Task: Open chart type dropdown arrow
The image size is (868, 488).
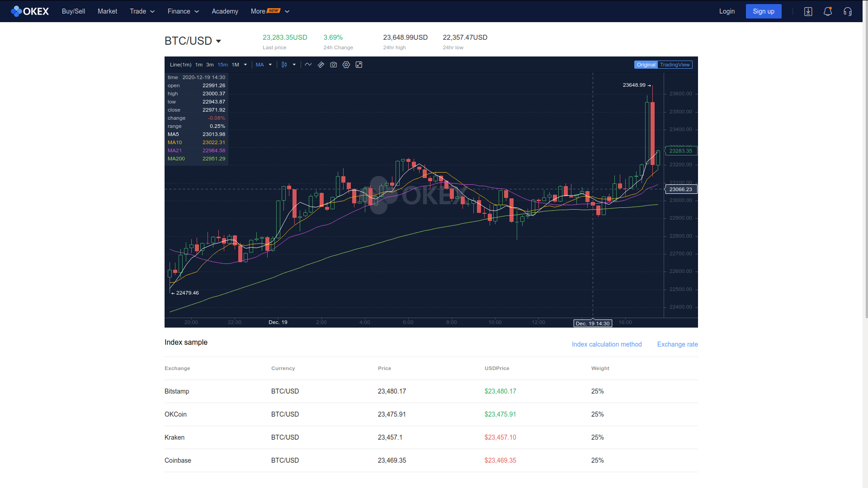Action: pyautogui.click(x=294, y=65)
